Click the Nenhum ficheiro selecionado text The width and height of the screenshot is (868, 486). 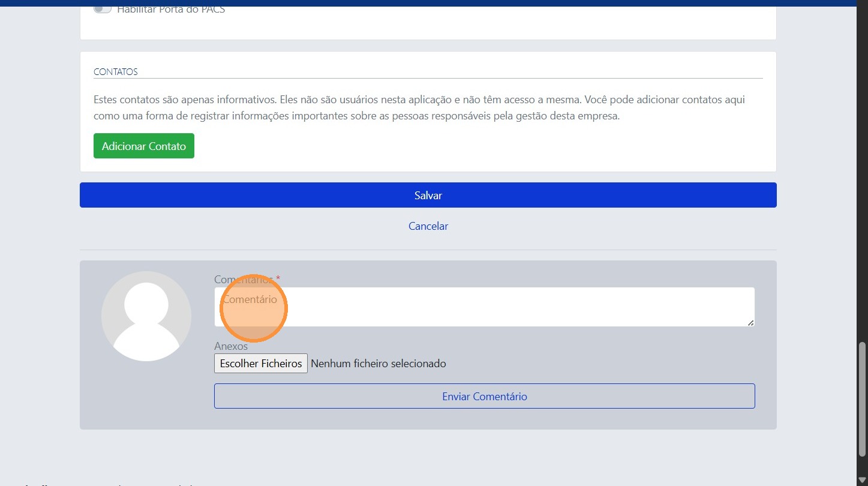pos(378,364)
